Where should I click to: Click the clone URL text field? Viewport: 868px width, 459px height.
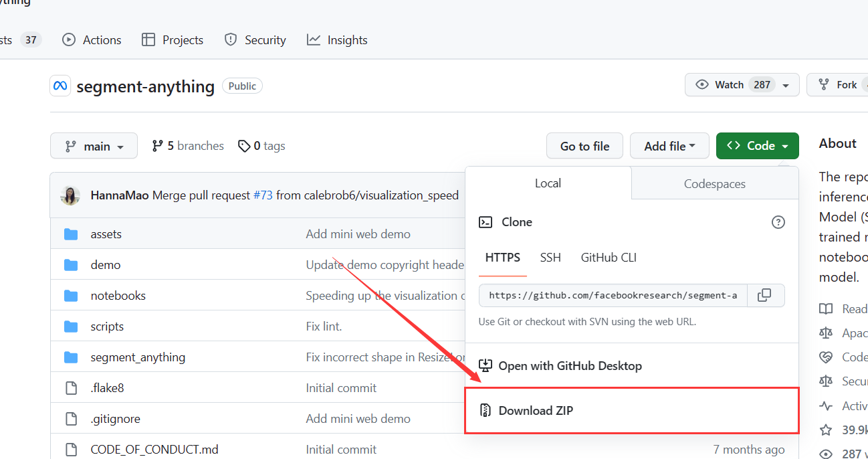coord(613,295)
